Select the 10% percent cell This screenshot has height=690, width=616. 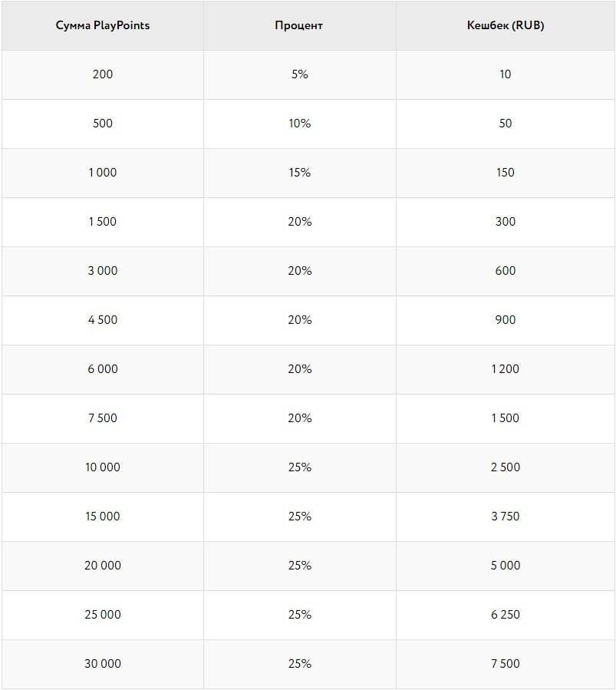[x=299, y=124]
